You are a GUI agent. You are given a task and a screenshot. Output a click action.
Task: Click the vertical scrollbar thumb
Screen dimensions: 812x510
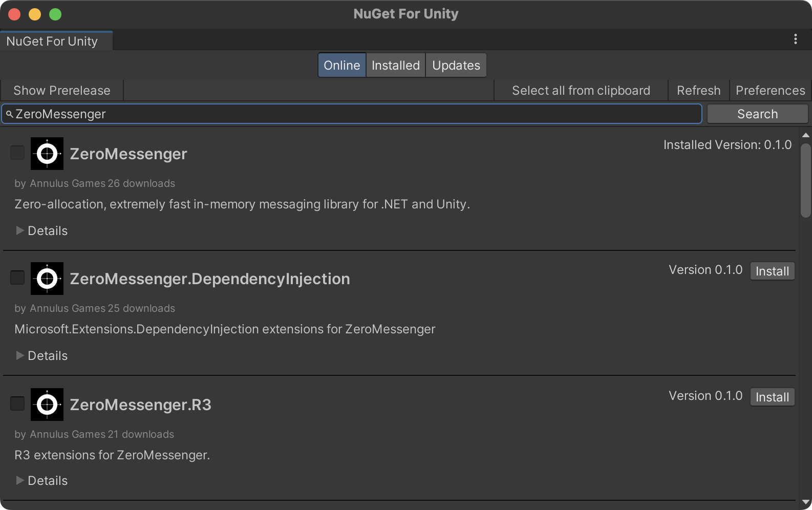(805, 180)
